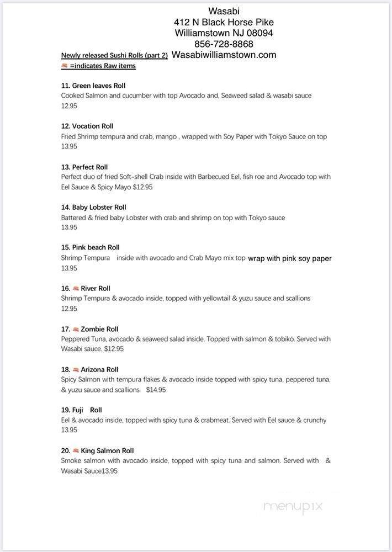This screenshot has height=552, width=392.
Task: Select the Green leaves Roll title
Action: point(93,86)
